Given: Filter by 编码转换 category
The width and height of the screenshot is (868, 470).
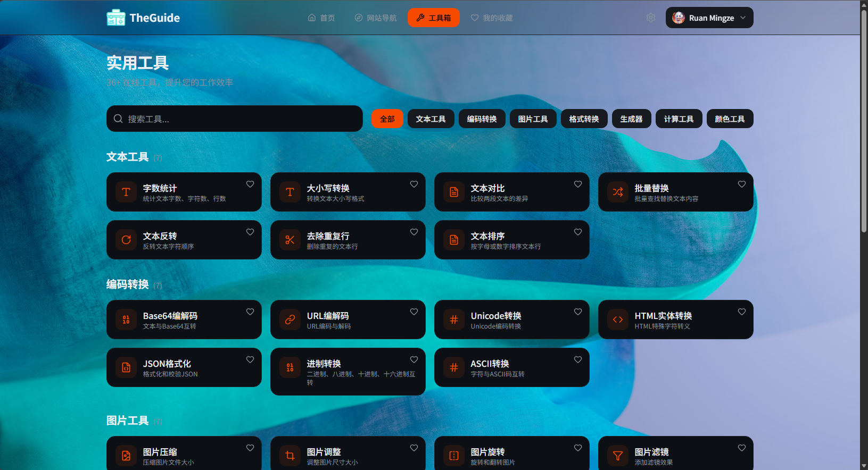Looking at the screenshot, I should (x=482, y=119).
